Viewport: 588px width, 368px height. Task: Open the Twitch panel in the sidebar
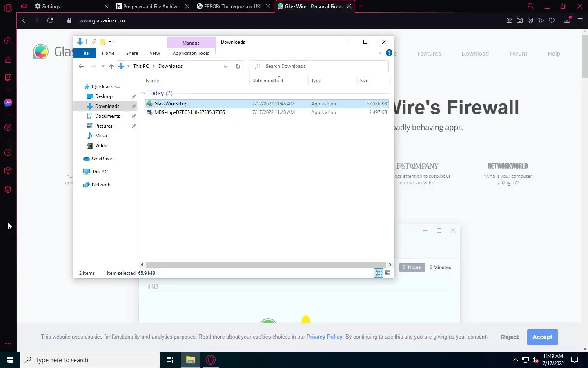coord(8,78)
